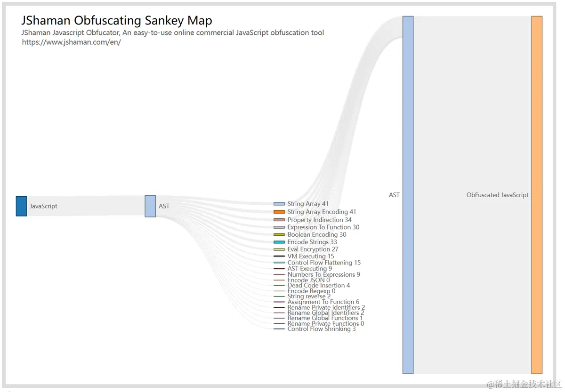Click the dark blue JavaScript node bar

(x=21, y=206)
